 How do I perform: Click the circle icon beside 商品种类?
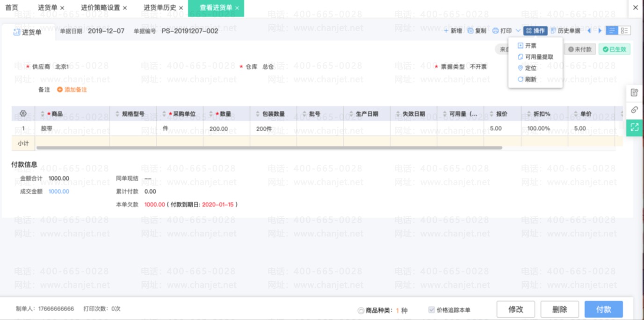coord(361,310)
